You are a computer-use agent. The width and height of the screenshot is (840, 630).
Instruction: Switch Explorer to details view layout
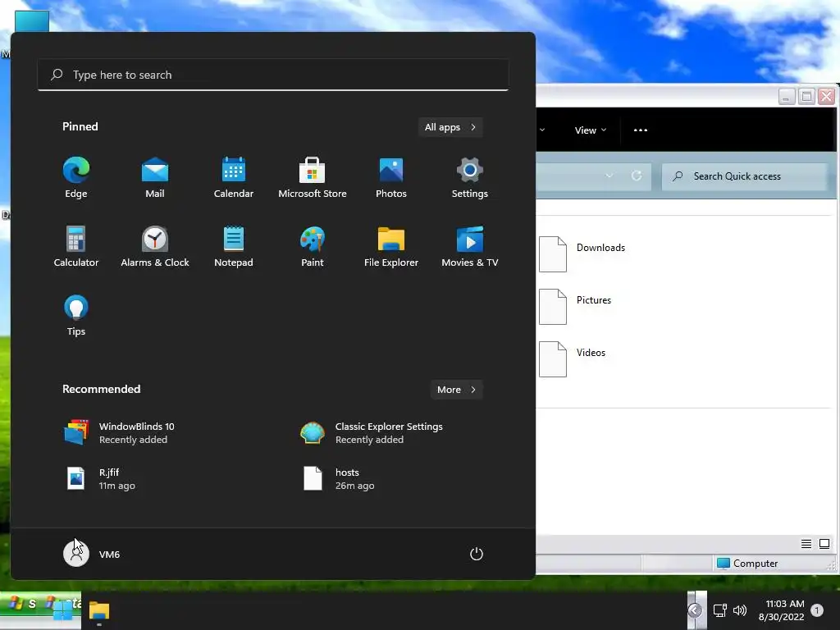point(806,544)
